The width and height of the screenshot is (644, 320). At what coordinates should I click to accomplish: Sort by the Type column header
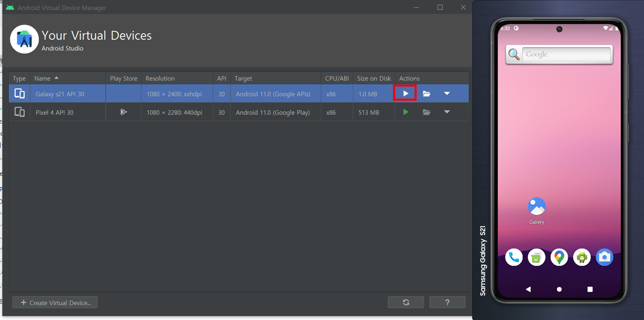20,78
